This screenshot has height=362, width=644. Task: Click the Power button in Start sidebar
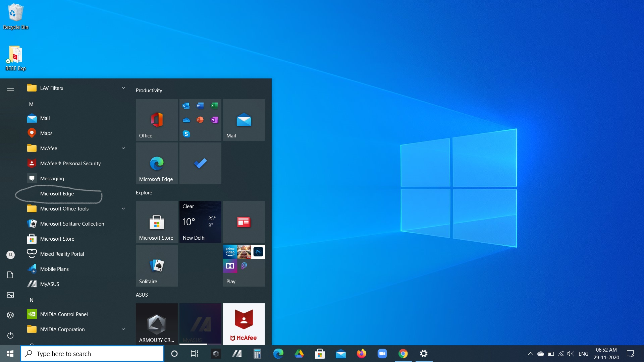click(x=10, y=335)
